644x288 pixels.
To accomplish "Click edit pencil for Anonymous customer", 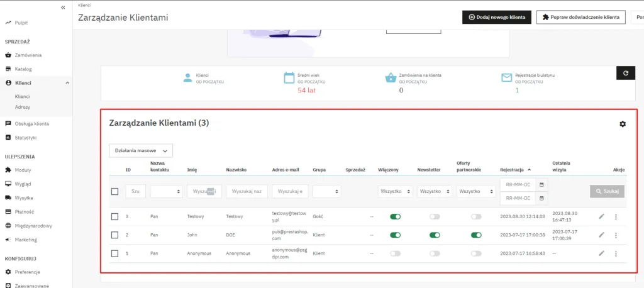I will [x=602, y=253].
